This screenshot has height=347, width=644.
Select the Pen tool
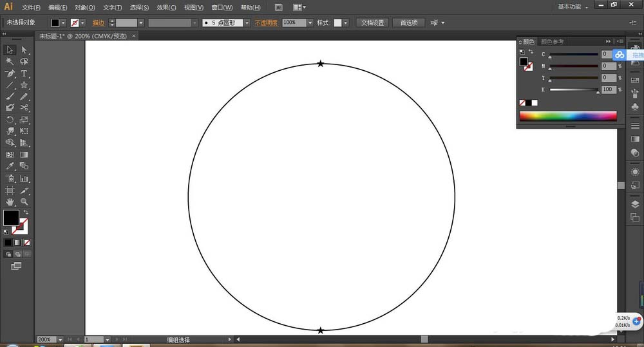[10, 73]
